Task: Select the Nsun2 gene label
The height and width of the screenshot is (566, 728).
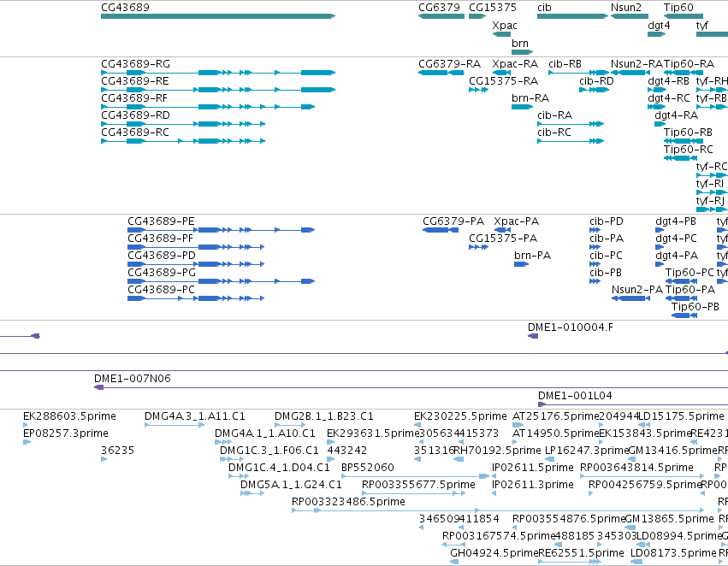Action: tap(626, 8)
